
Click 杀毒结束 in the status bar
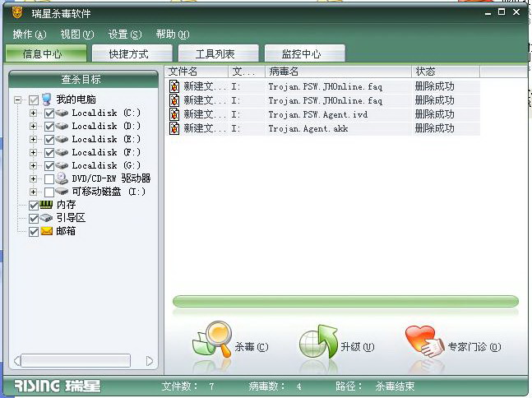395,386
